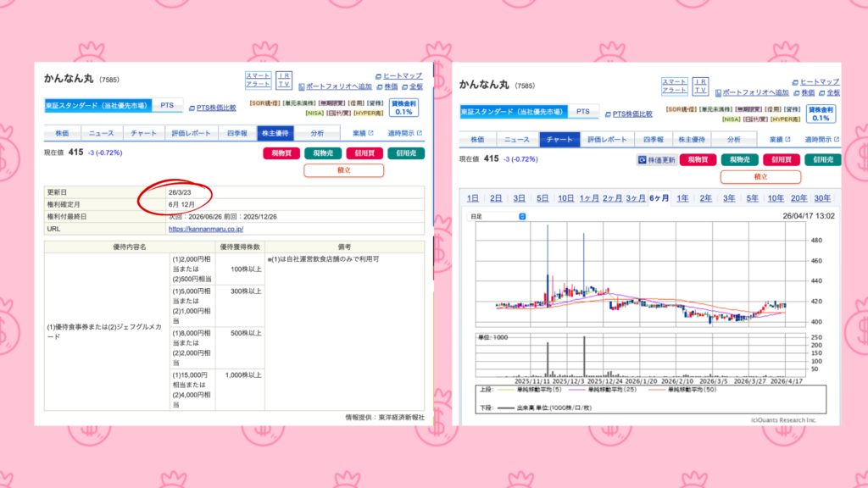Select the 3ヶ月 chart period
This screenshot has width=868, height=488.
click(x=636, y=198)
